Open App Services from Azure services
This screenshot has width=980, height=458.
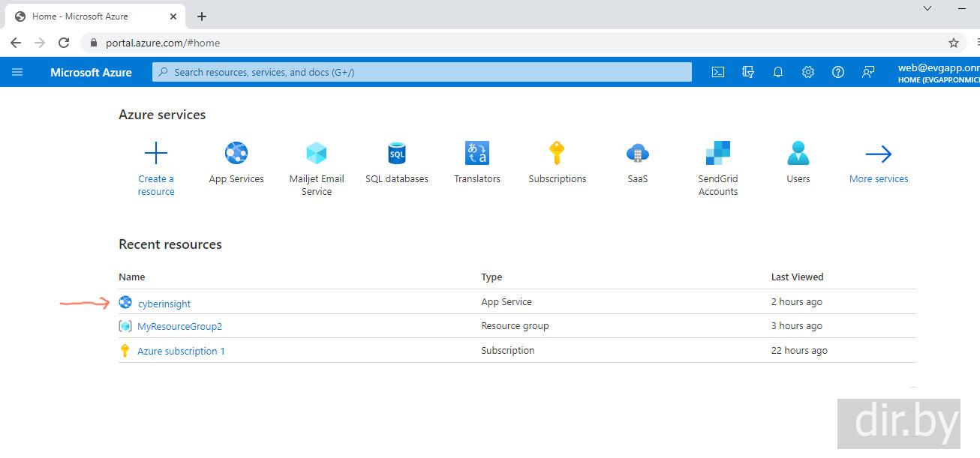click(236, 154)
